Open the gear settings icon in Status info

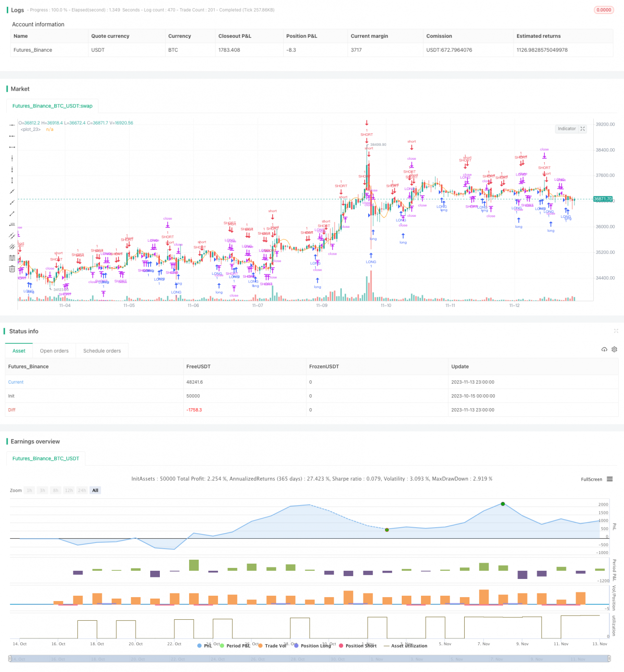[614, 349]
